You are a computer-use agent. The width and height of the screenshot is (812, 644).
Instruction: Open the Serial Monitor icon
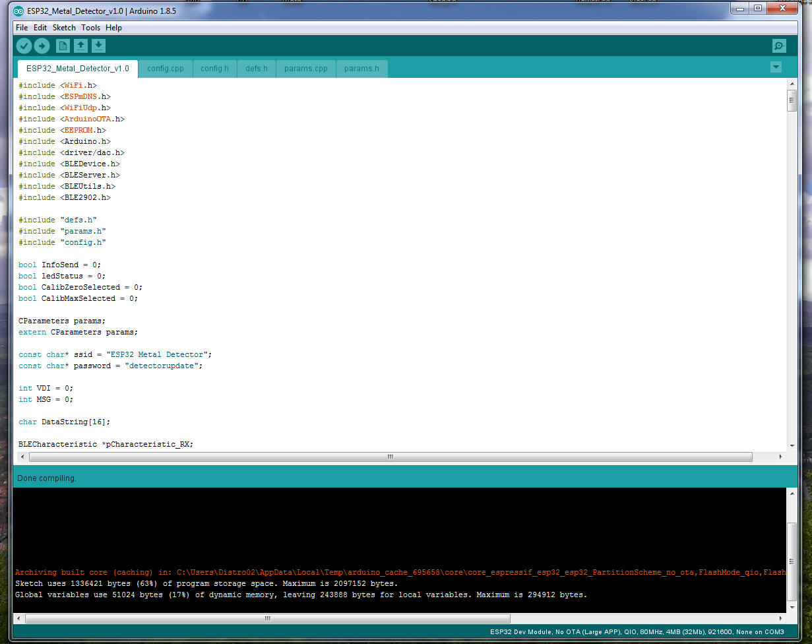(x=779, y=46)
